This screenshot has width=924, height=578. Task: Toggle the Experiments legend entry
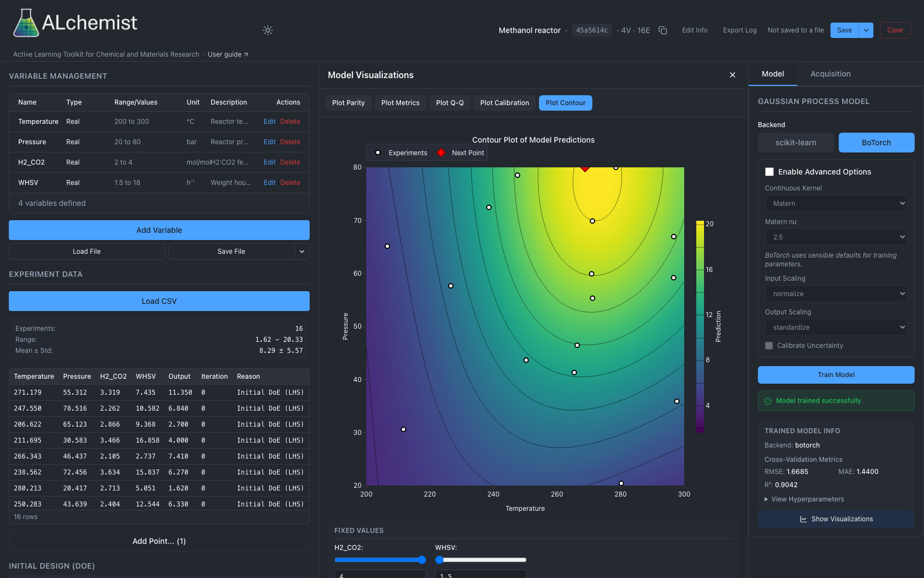click(x=400, y=153)
